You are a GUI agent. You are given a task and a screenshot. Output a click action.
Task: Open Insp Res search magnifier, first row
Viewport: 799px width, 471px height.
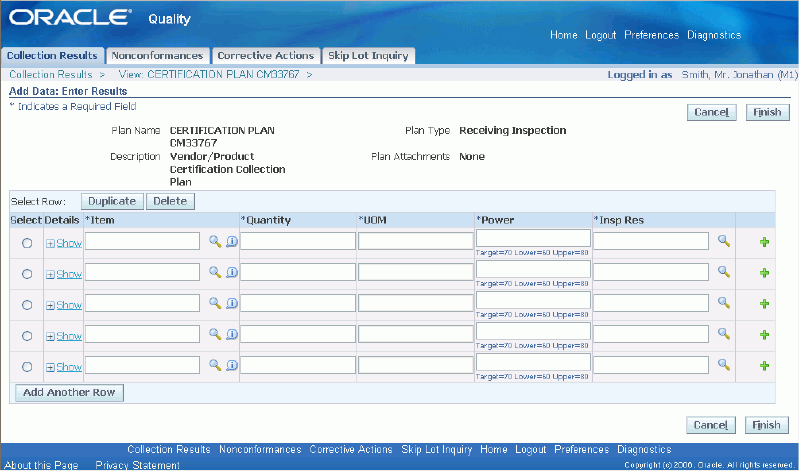pyautogui.click(x=724, y=241)
